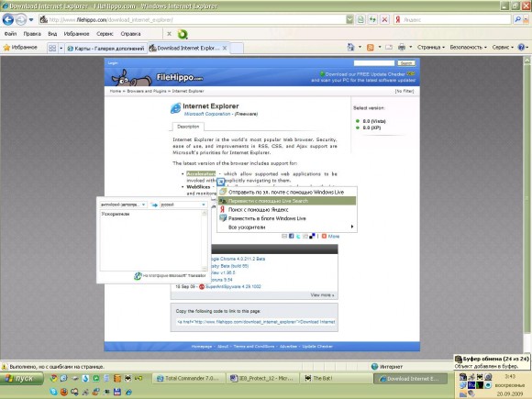
Task: Choose Разместить в блоге Windows Live
Action: (287, 218)
